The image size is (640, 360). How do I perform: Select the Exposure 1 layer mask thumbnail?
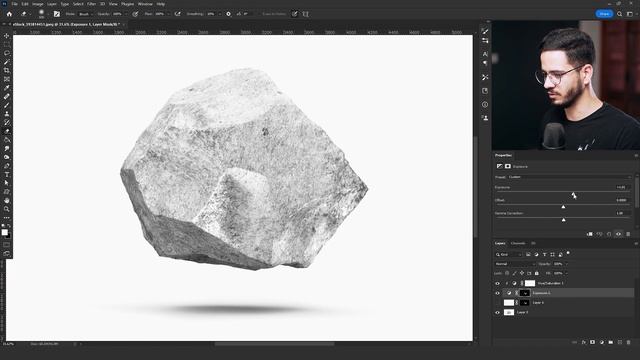pyautogui.click(x=525, y=293)
